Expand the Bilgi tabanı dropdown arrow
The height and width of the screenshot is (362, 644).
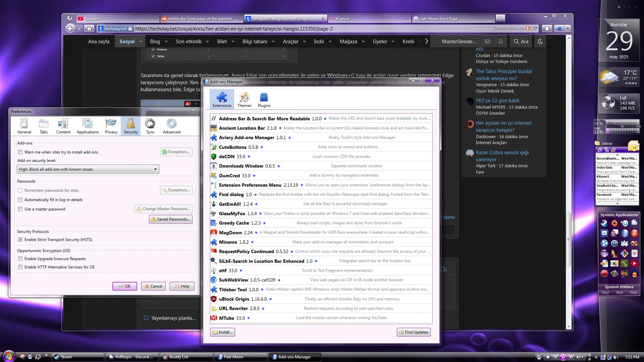coord(273,42)
